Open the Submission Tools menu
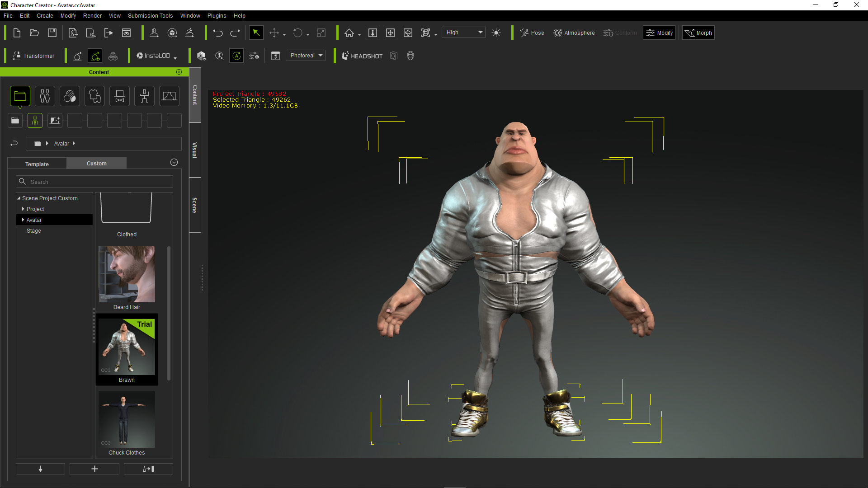Screen dimensions: 868x488 coord(150,15)
